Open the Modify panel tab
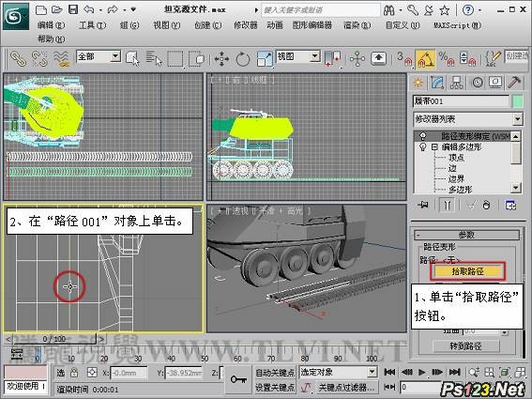 click(x=437, y=83)
